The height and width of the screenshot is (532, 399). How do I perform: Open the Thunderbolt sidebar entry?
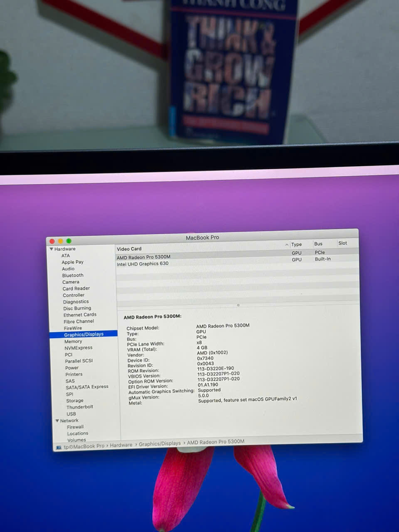pyautogui.click(x=80, y=407)
